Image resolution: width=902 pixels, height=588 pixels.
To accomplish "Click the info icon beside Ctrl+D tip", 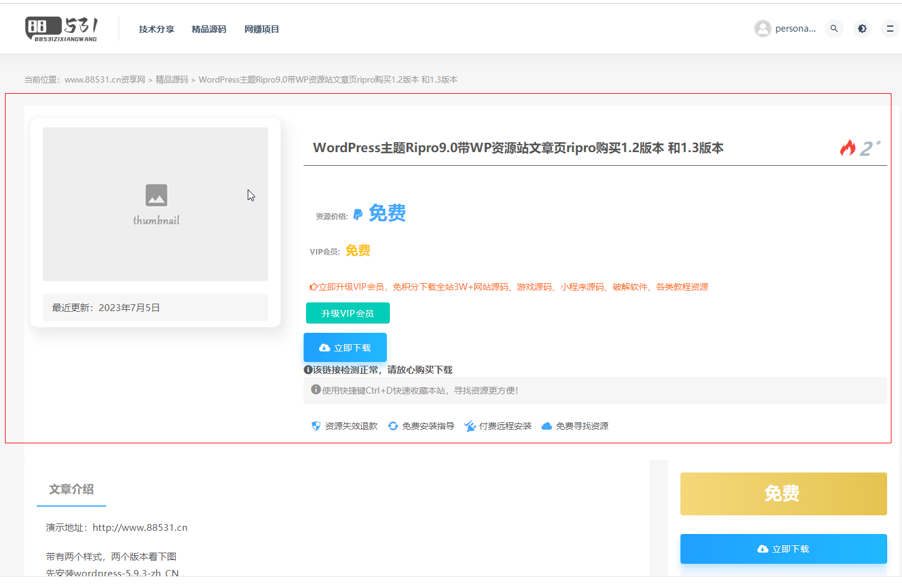I will point(316,389).
